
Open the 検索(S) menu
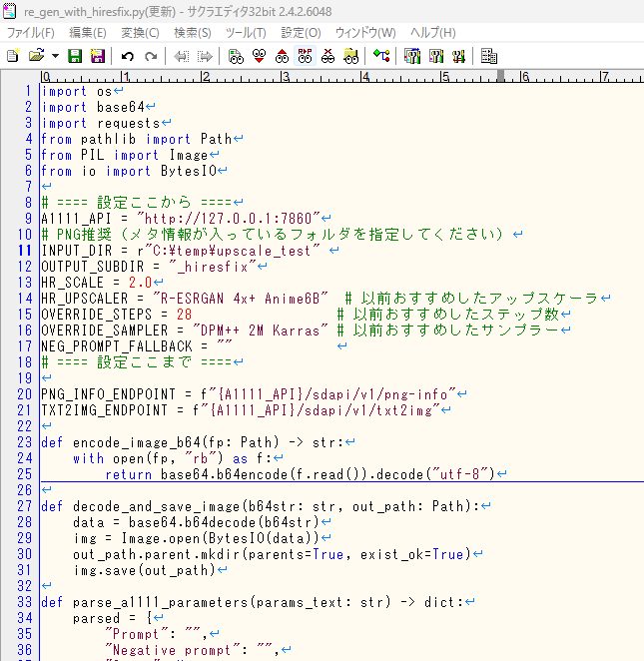[192, 33]
